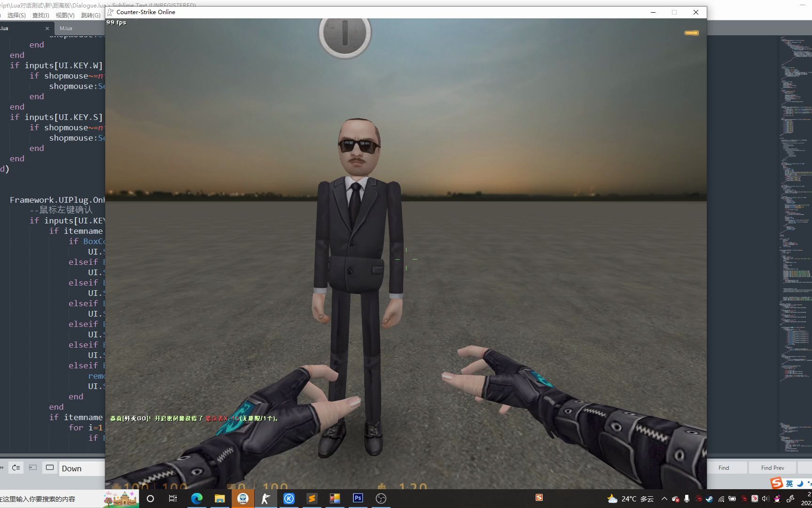Expand hidden system tray icons chevron
The width and height of the screenshot is (812, 508).
coord(664,499)
